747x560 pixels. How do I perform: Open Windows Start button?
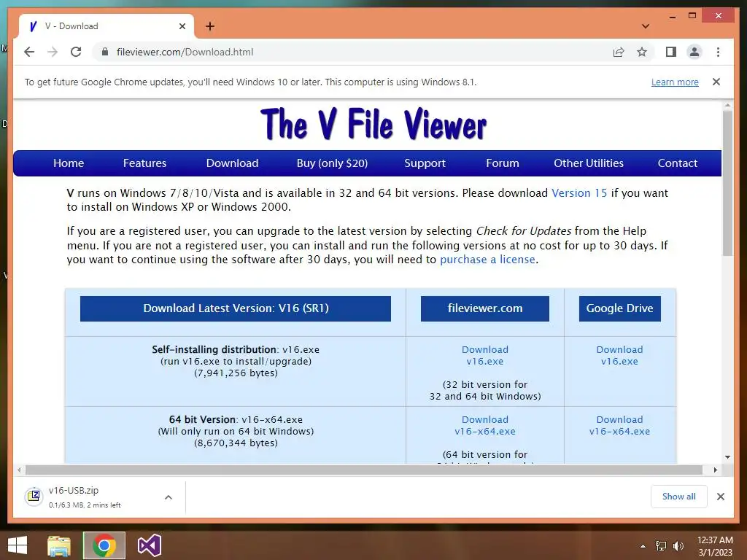18,545
